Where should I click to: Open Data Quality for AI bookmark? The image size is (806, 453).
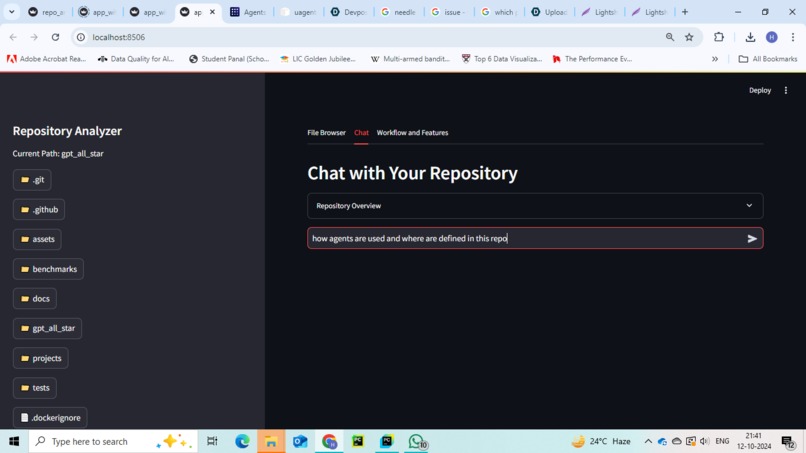point(137,59)
